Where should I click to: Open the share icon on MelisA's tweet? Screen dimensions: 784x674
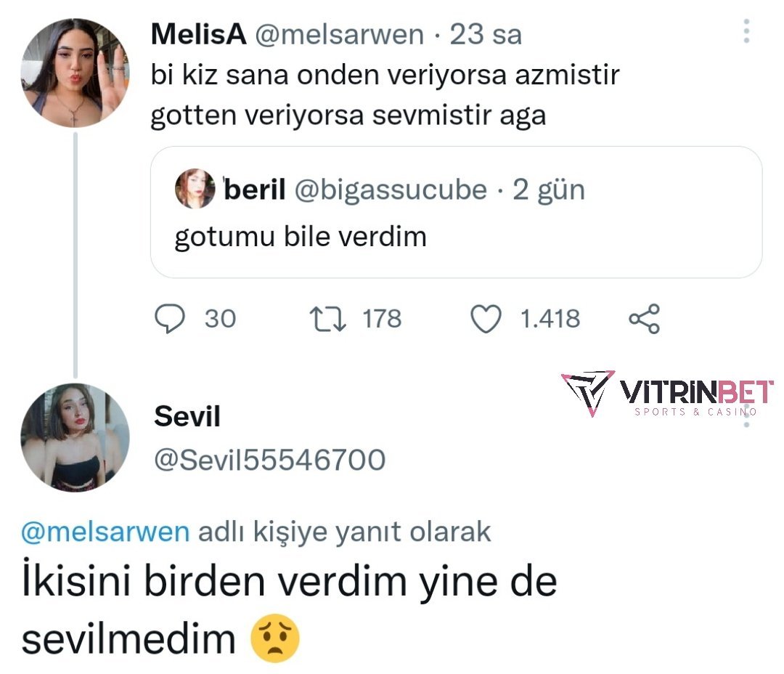pyautogui.click(x=644, y=319)
